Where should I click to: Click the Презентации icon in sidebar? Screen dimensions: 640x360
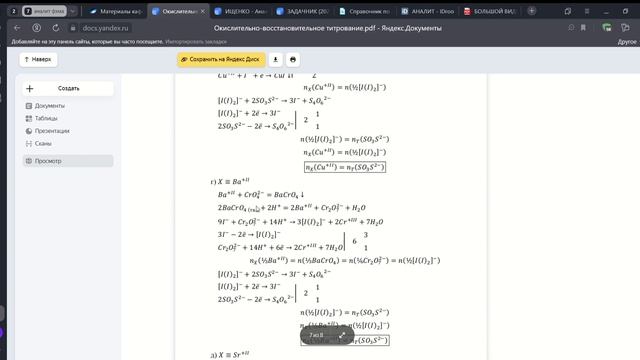(29, 131)
